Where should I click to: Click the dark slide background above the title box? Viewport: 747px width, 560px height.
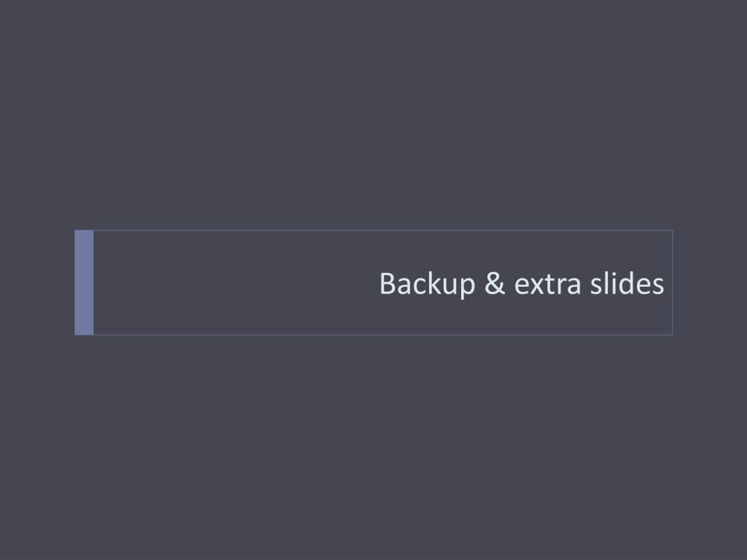(x=373, y=115)
